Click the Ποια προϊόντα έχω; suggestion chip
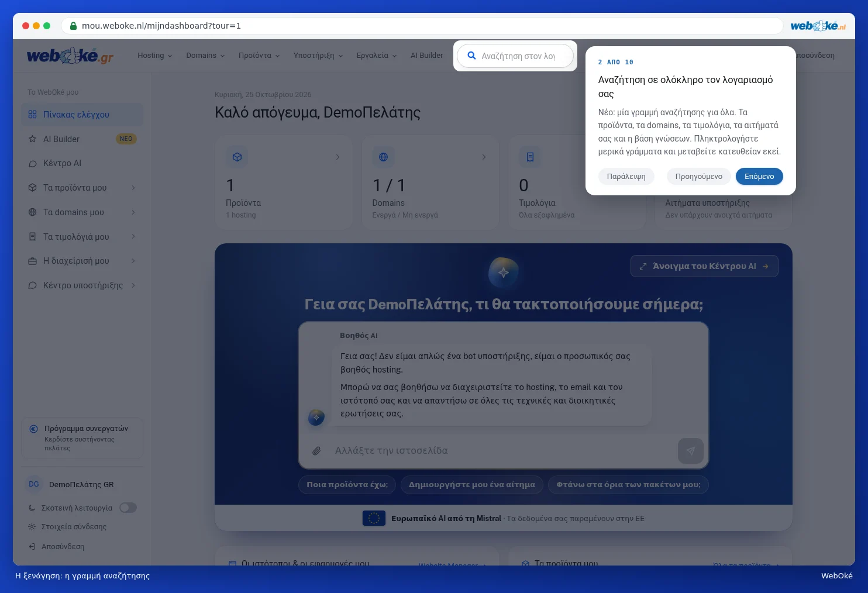The image size is (868, 593). click(347, 485)
